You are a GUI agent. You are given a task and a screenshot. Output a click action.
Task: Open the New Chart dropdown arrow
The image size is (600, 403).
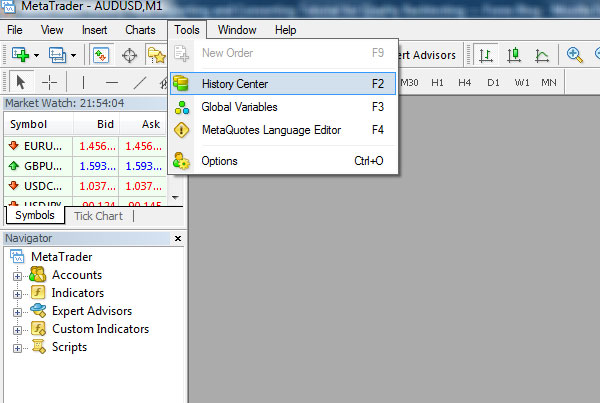point(36,55)
